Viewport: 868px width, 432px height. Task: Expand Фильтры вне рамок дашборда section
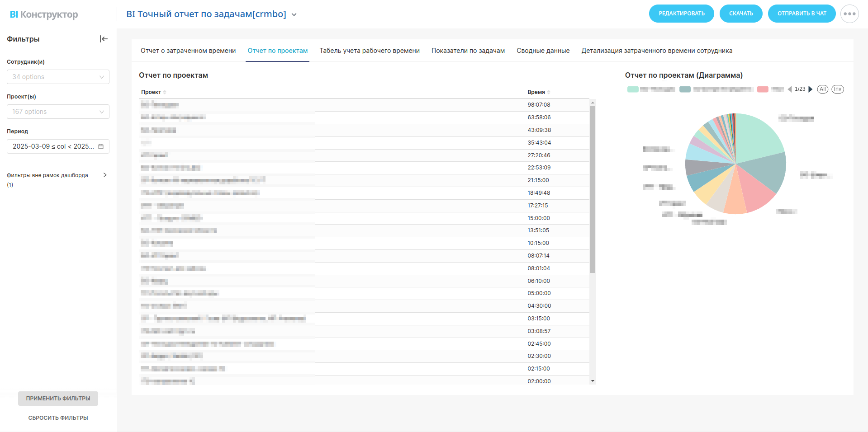[105, 175]
